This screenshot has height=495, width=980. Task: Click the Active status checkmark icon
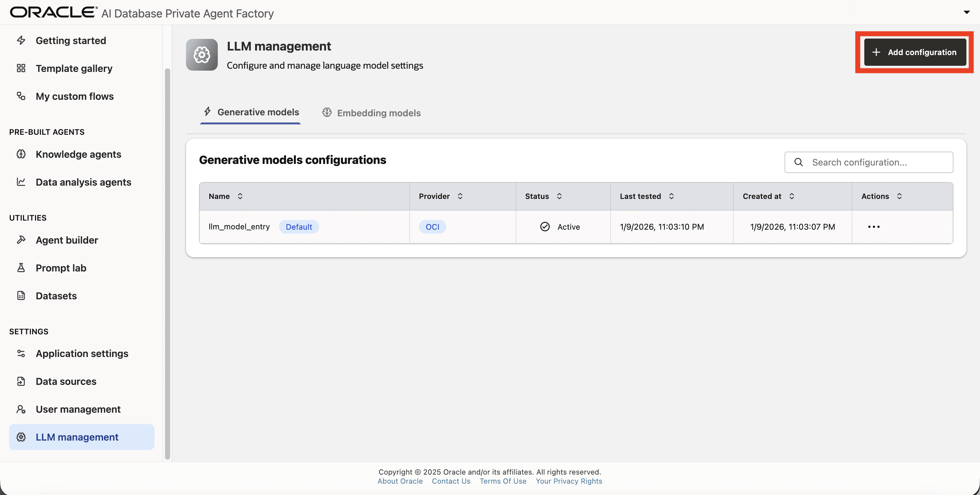click(545, 226)
